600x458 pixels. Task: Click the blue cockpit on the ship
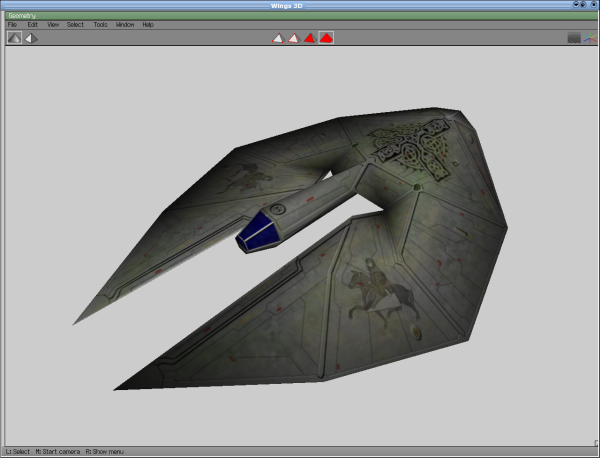pos(256,230)
